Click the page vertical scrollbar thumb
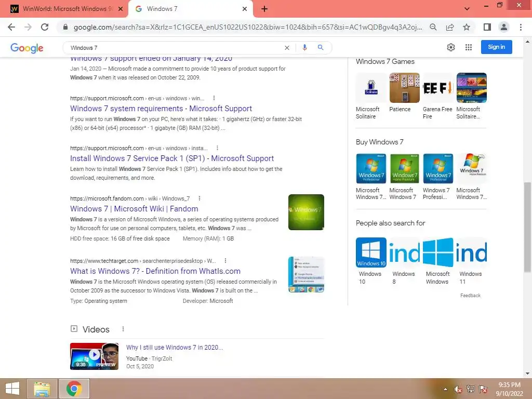 (x=527, y=227)
